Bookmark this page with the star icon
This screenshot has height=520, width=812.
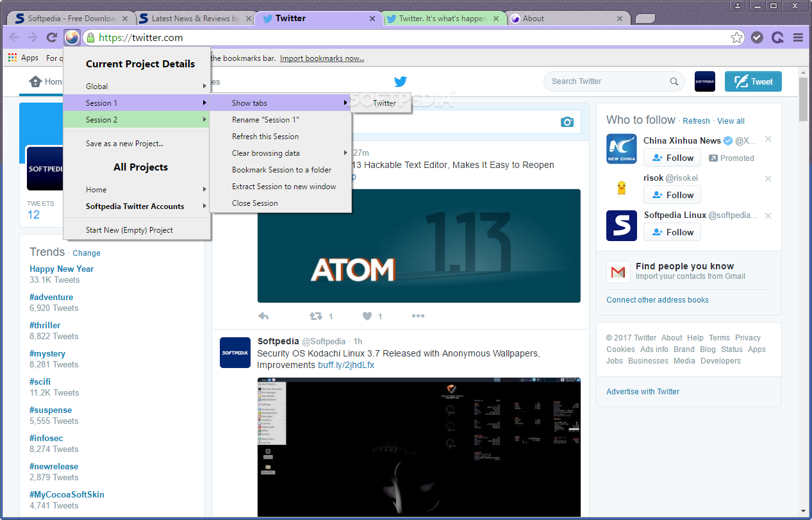[737, 38]
